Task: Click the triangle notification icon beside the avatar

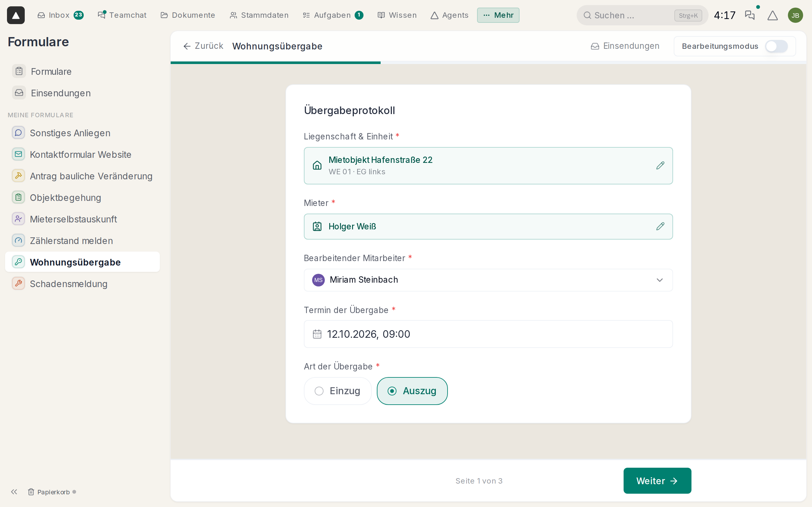Action: pos(772,15)
